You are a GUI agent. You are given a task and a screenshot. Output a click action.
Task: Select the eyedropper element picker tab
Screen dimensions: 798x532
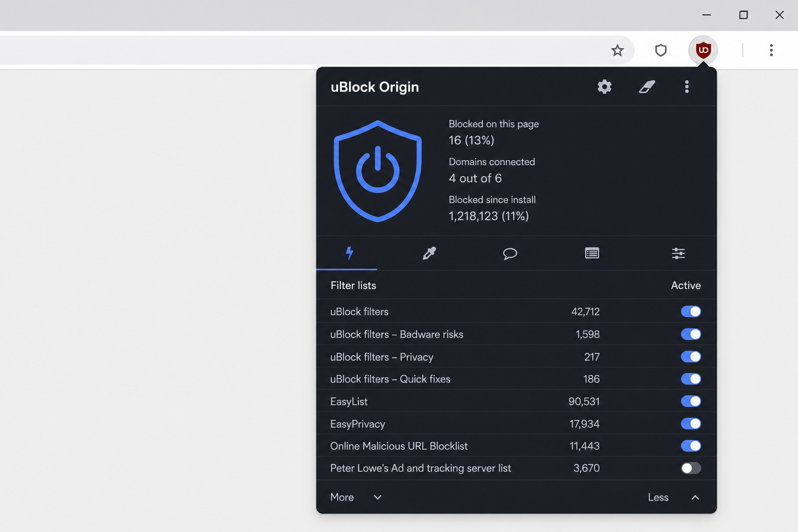click(429, 253)
